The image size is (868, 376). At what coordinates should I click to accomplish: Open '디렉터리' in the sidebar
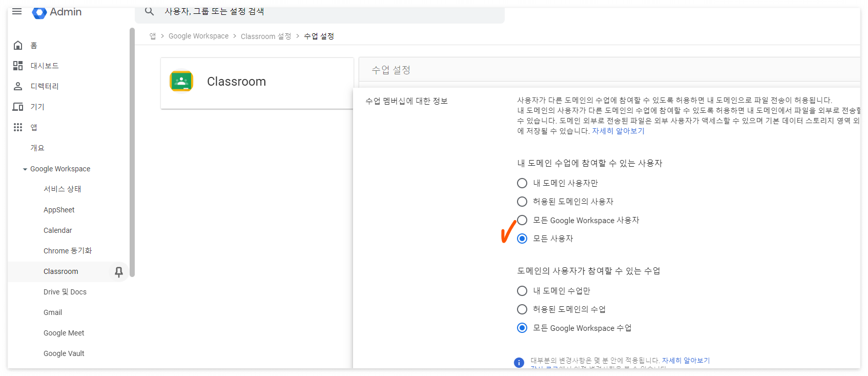tap(45, 86)
